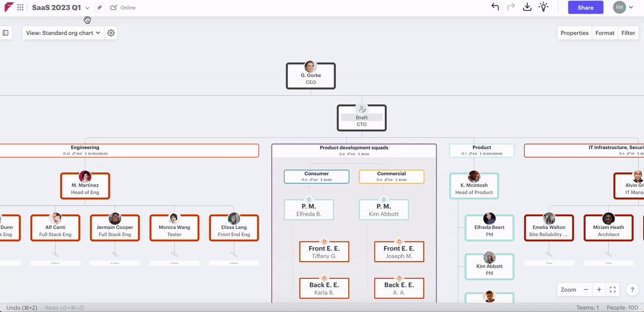Screen dimensions: 644x312
Task: Click the copy link icon
Action: pyautogui.click(x=100, y=8)
